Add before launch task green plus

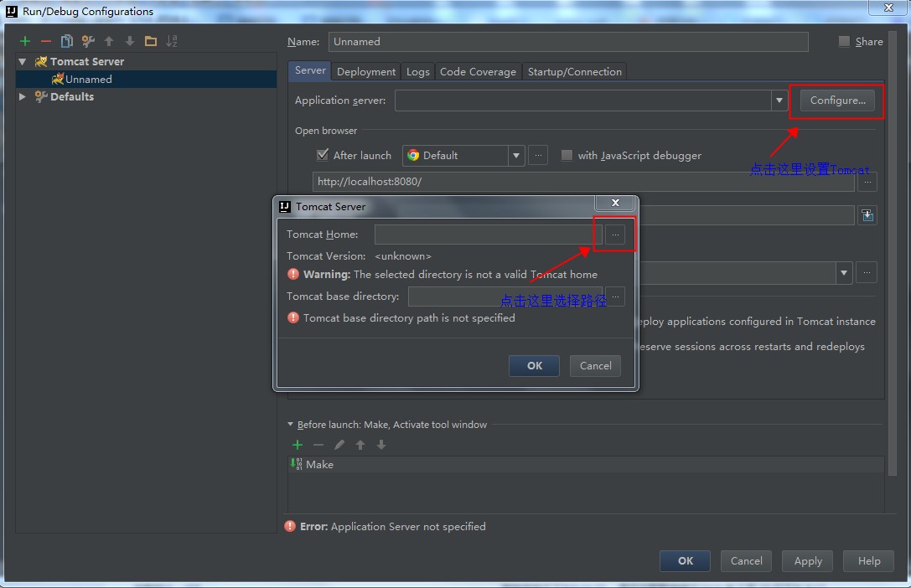pyautogui.click(x=298, y=445)
